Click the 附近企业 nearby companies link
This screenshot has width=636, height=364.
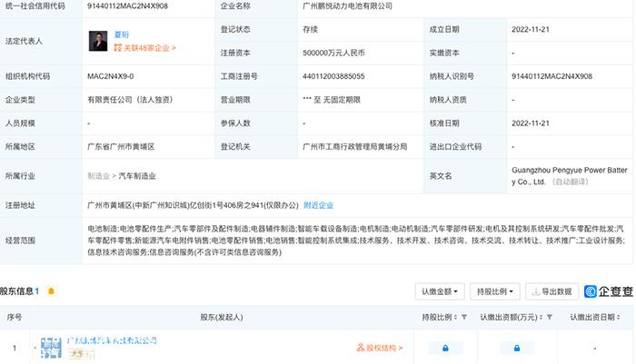[x=318, y=205]
